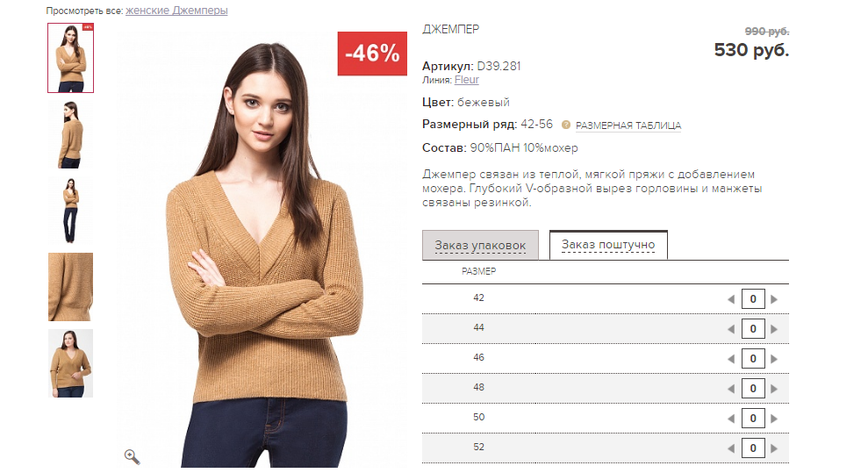Increase quantity for size 42
This screenshot has width=868, height=473.
point(774,299)
